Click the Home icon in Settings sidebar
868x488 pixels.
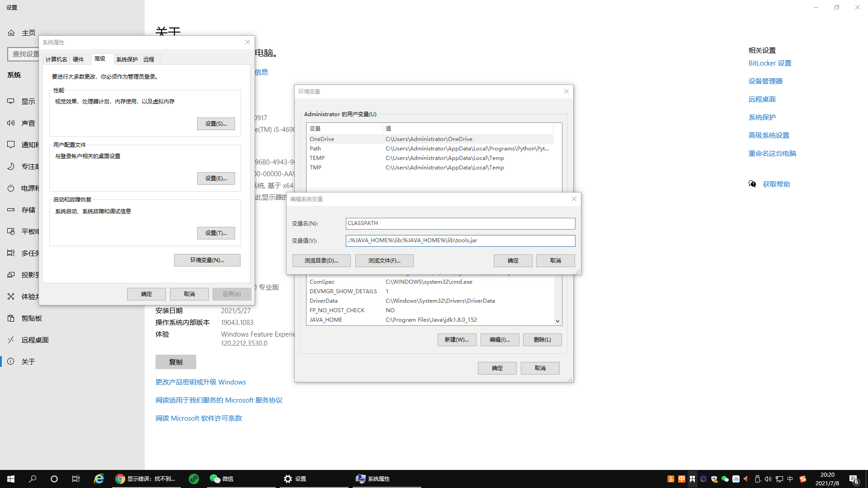pyautogui.click(x=11, y=33)
